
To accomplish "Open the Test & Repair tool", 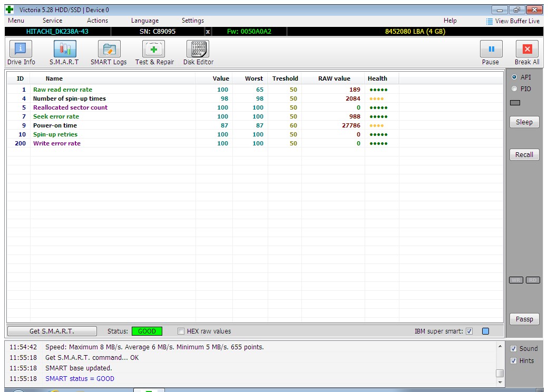I will pyautogui.click(x=154, y=52).
